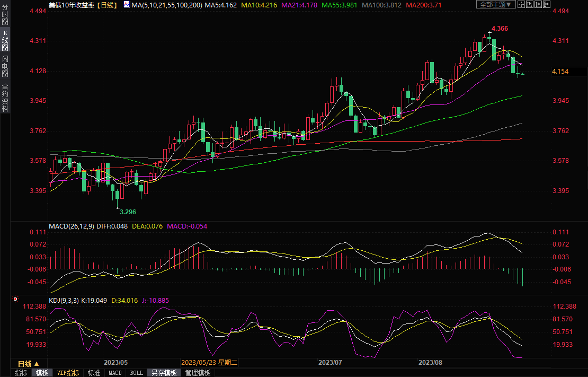Click the second chart layout icon at top right
Image resolution: width=588 pixels, height=377 pixels.
pyautogui.click(x=529, y=5)
